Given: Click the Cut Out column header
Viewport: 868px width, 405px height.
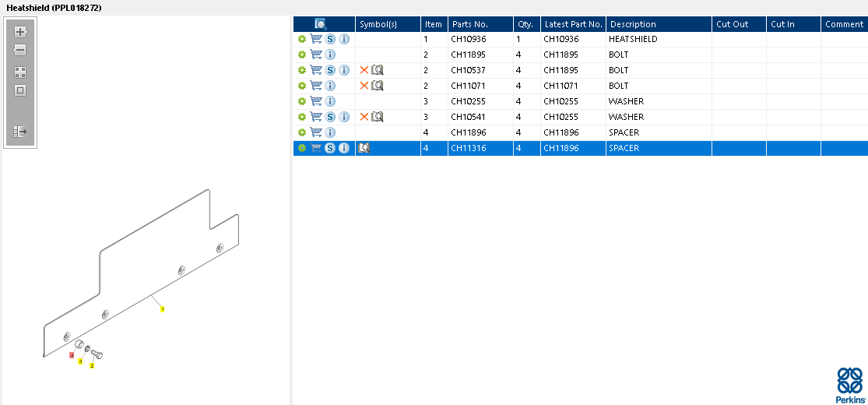Looking at the screenshot, I should (739, 24).
